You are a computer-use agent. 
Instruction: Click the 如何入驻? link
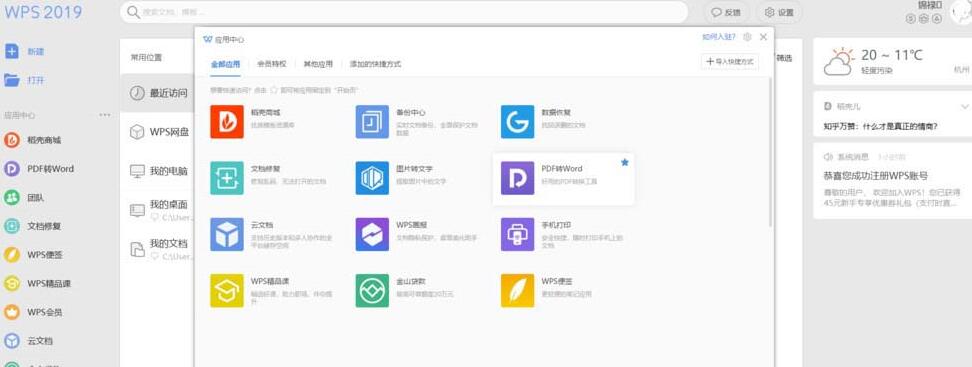click(x=718, y=37)
